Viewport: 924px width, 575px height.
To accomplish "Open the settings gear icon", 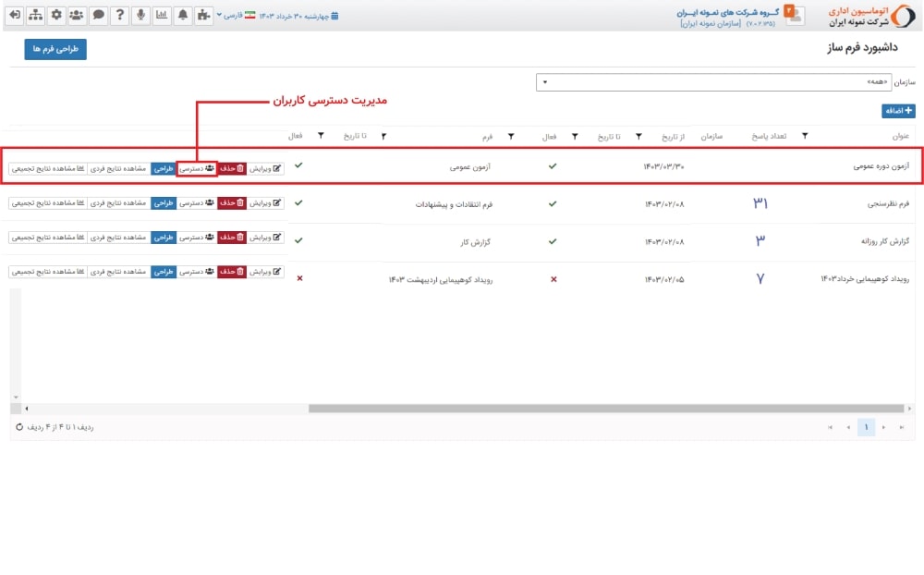I will [x=56, y=15].
